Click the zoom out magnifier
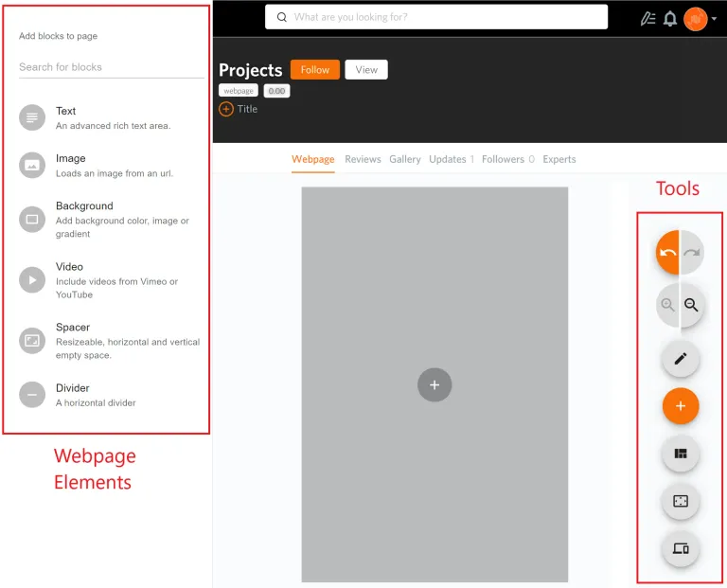 (691, 305)
